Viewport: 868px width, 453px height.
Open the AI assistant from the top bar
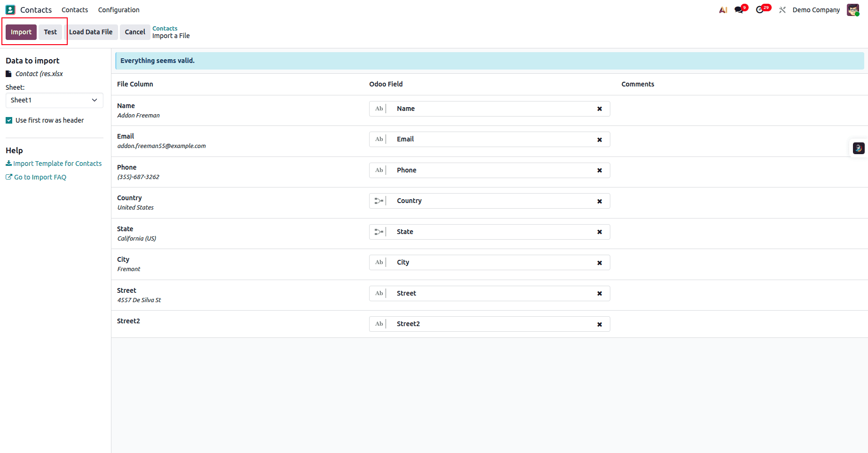[x=723, y=9]
